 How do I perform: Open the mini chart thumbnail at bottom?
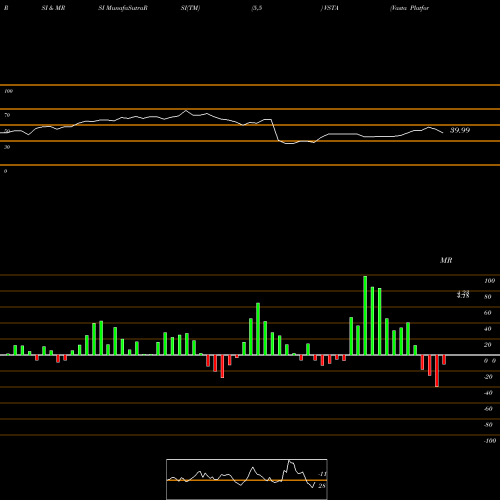(247, 479)
